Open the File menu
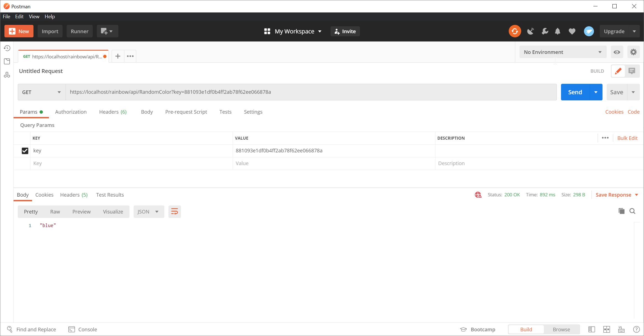The image size is (644, 336). tap(6, 17)
